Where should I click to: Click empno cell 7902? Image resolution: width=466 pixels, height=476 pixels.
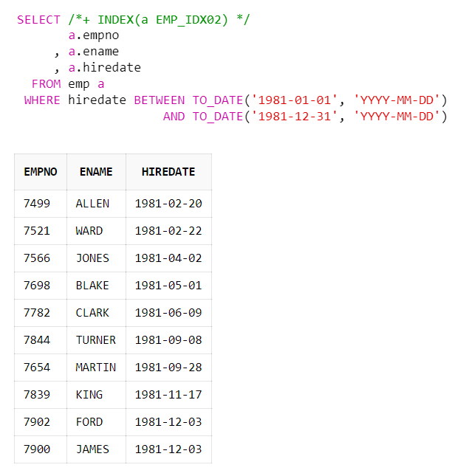[x=41, y=422]
